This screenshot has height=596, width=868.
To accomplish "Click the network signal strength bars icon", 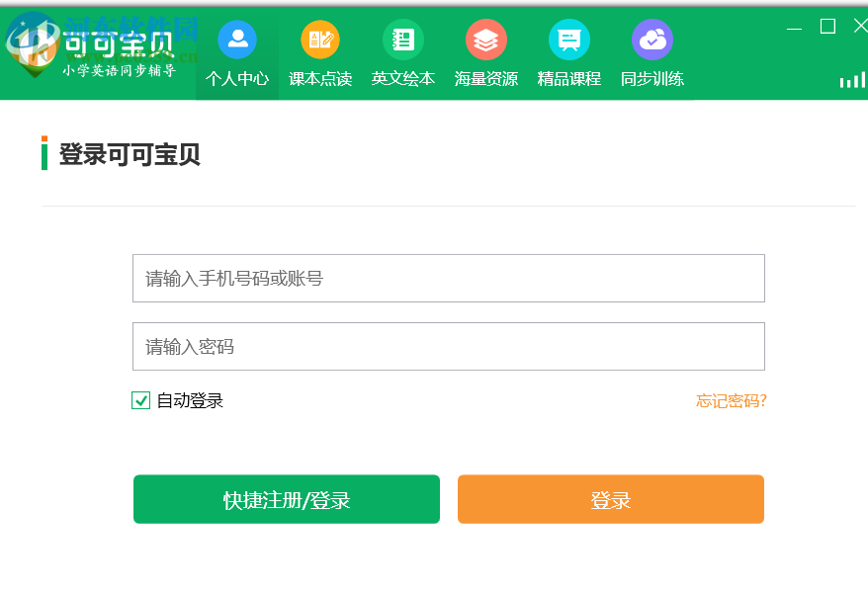I will (851, 79).
